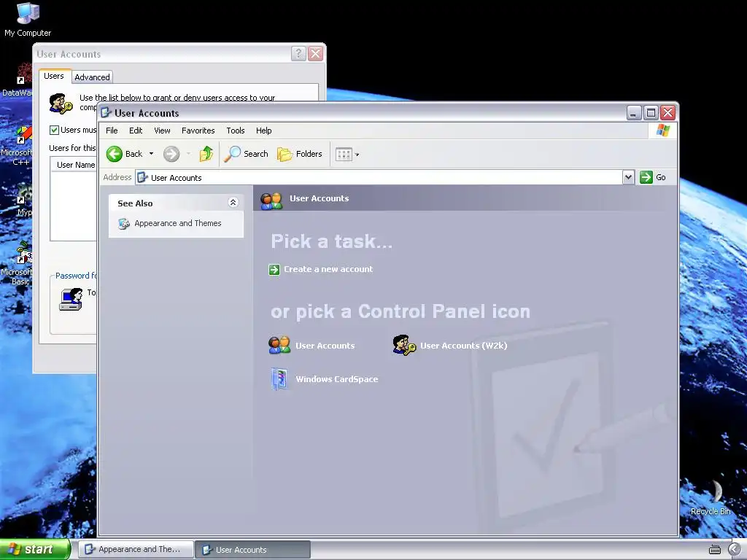747x560 pixels.
Task: Select the DataWa desktop shortcut
Action: tap(18, 80)
